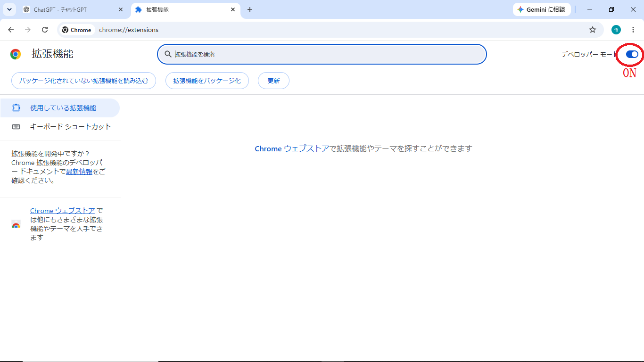Click the デベロッパー モード label

pyautogui.click(x=589, y=54)
